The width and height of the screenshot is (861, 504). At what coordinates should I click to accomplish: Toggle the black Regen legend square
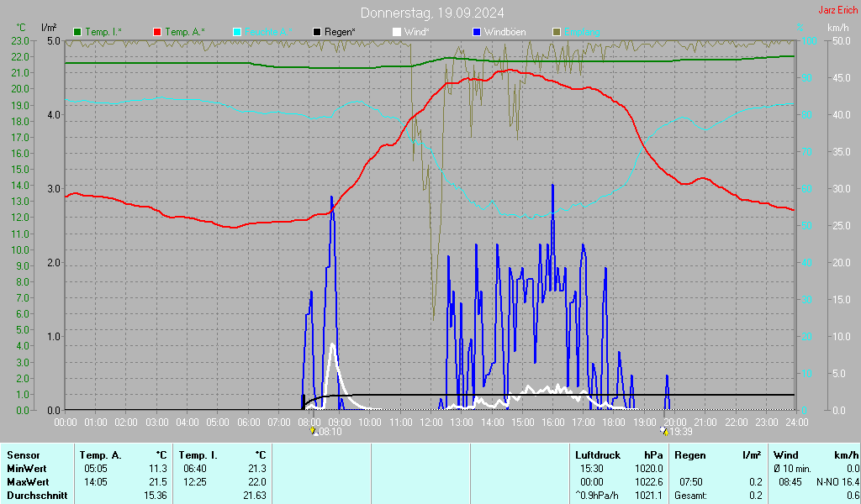tap(317, 32)
